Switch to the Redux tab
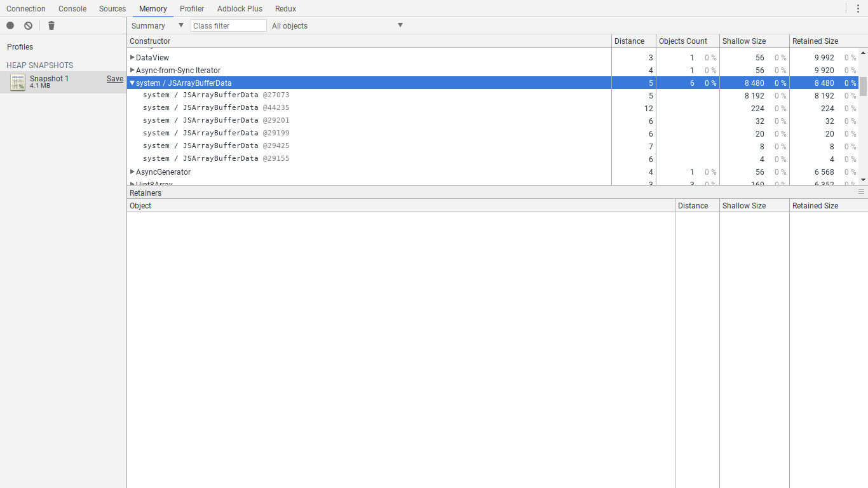The width and height of the screenshot is (868, 488). [285, 9]
